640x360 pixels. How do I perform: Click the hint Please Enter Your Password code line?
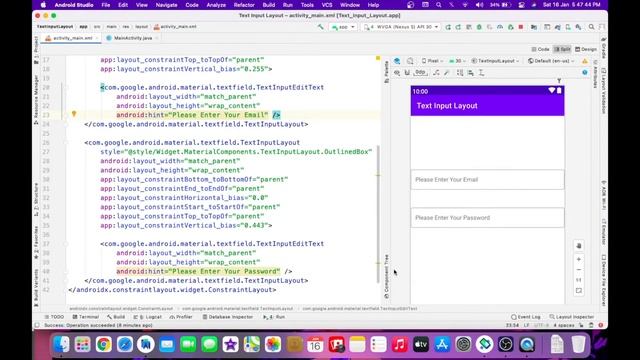click(204, 271)
